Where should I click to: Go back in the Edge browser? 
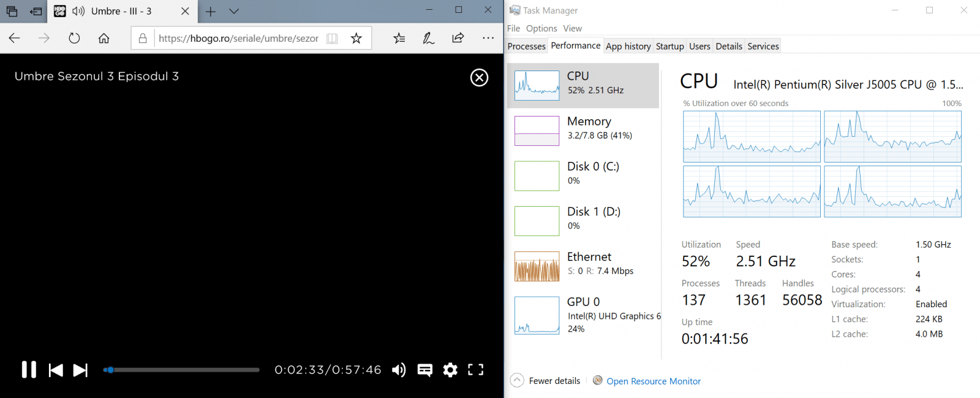(15, 38)
